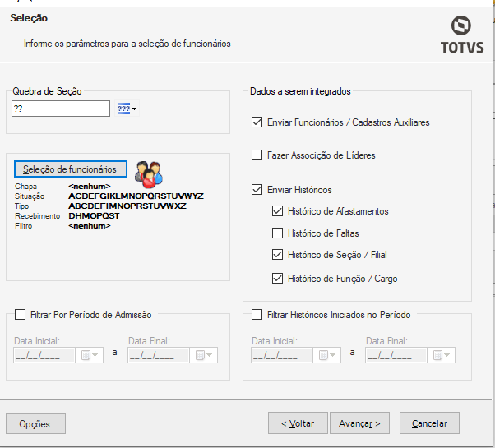This screenshot has width=495, height=448.
Task: Click the Quebra de Seção input field
Action: click(x=61, y=109)
